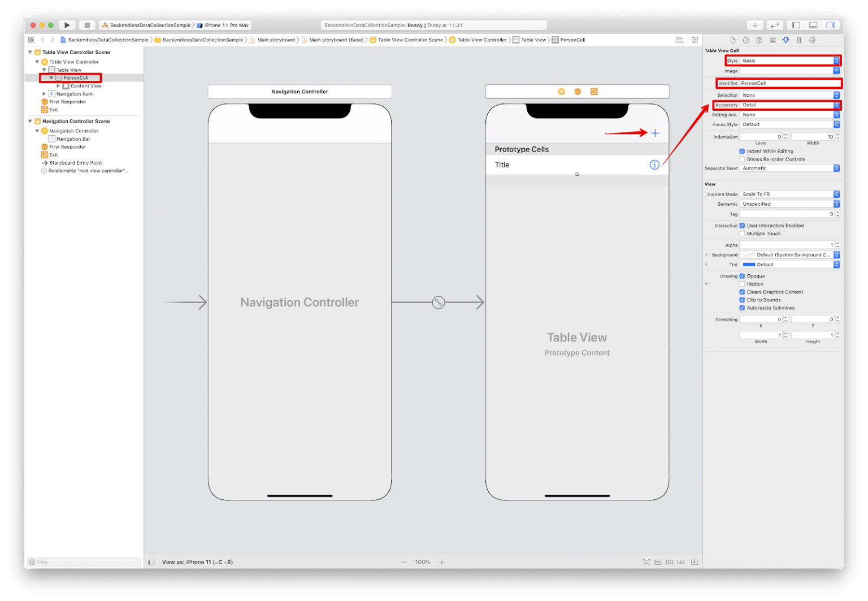Select PersonCell in the document outline
This screenshot has width=868, height=601.
tap(75, 77)
